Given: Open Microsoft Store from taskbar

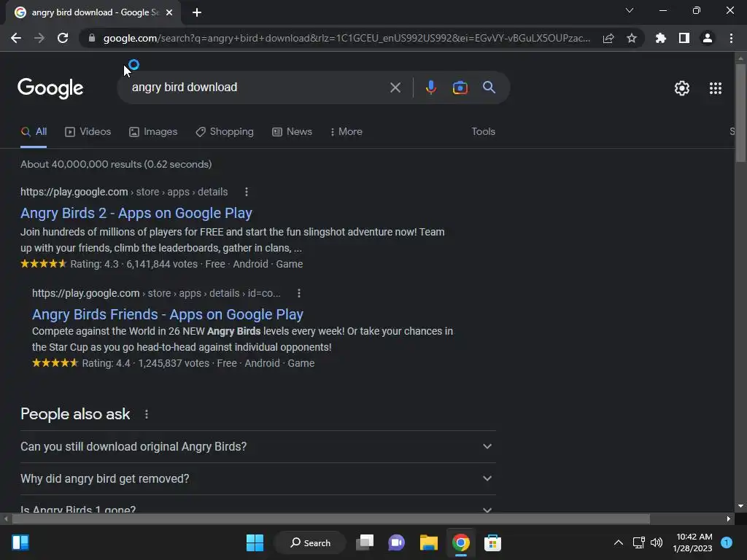Looking at the screenshot, I should (492, 542).
